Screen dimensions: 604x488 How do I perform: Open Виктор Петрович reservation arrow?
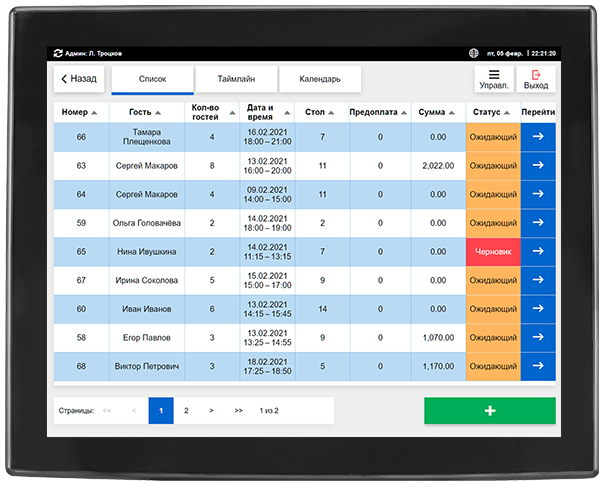(538, 366)
